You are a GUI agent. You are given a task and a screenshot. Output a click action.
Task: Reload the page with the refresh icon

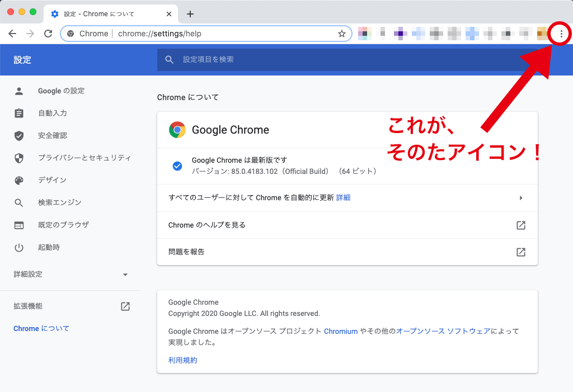(x=48, y=34)
